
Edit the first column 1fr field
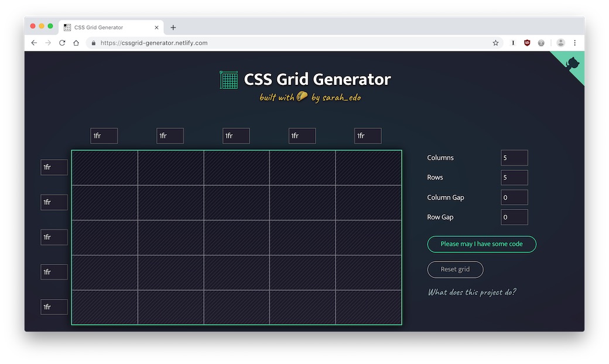pyautogui.click(x=104, y=136)
